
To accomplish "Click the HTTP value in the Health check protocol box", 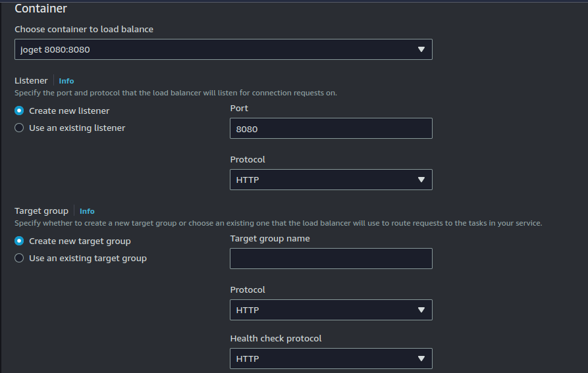I will point(248,359).
